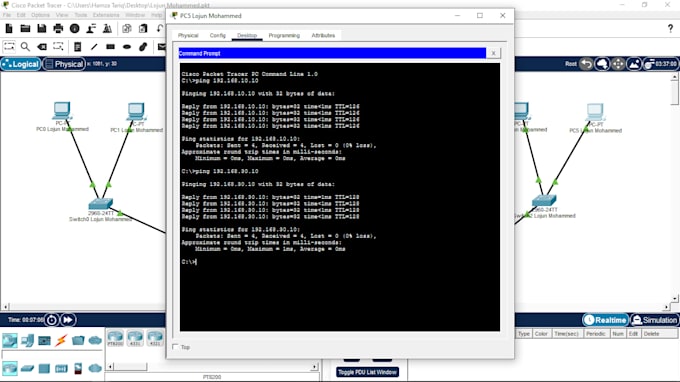Select the Draw Line tool
The image size is (680, 382).
pyautogui.click(x=94, y=46)
